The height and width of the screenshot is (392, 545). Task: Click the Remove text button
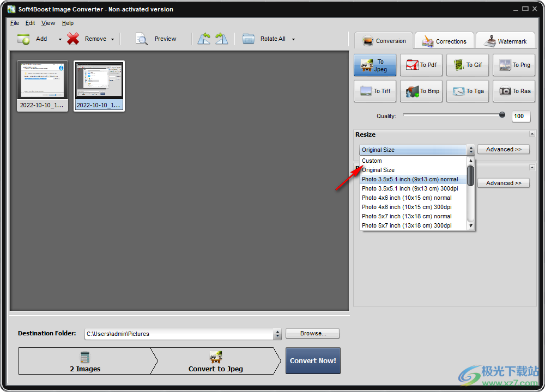(95, 39)
